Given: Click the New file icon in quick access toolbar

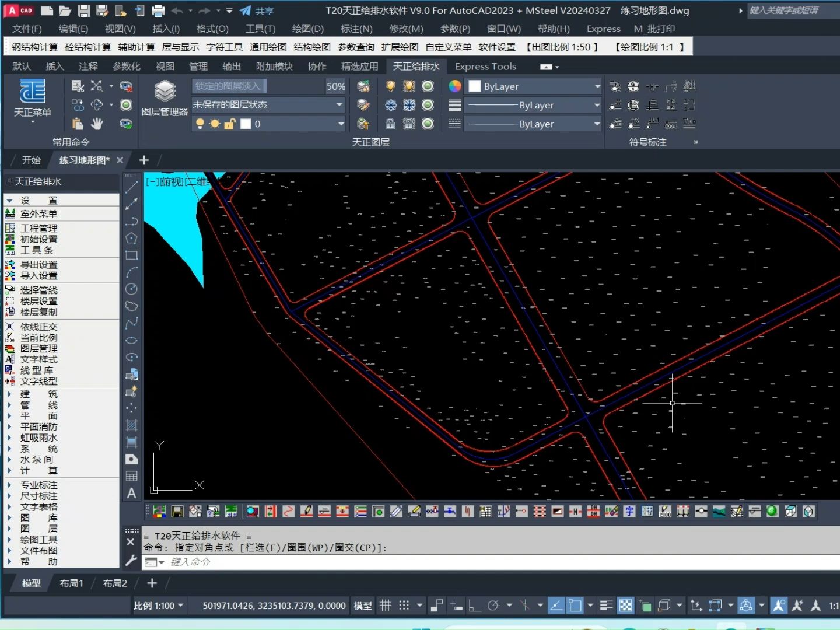Looking at the screenshot, I should 46,10.
